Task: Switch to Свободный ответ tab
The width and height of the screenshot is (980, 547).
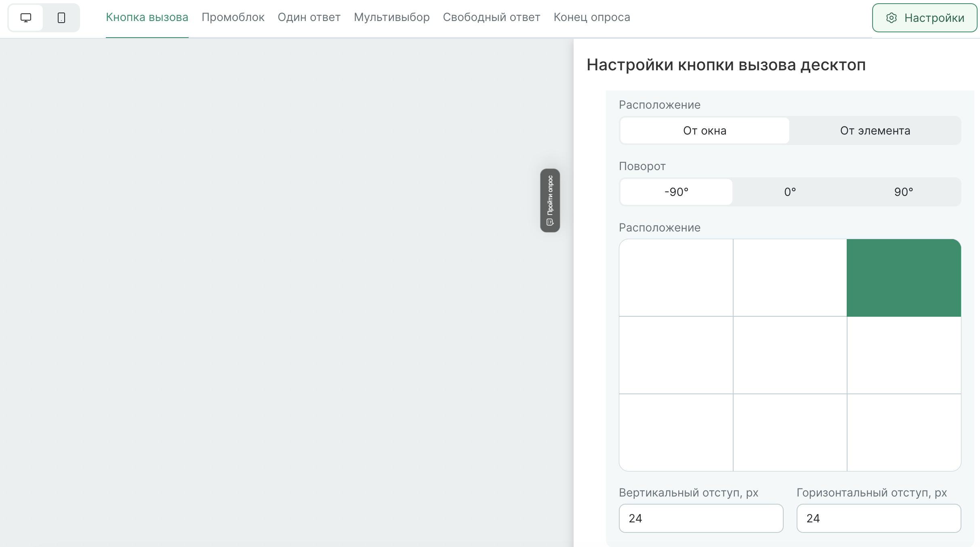Action: [492, 17]
